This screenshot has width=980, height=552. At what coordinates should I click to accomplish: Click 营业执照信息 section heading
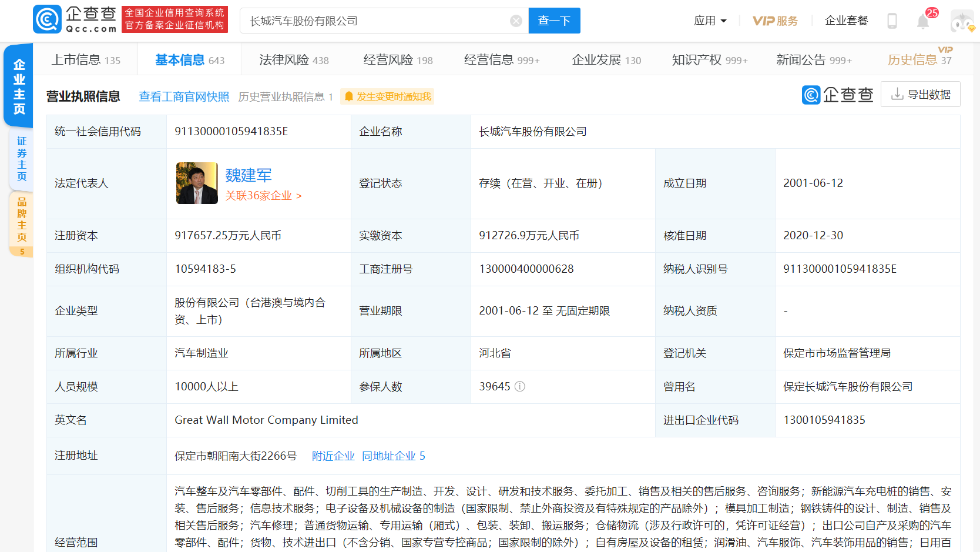click(x=83, y=96)
